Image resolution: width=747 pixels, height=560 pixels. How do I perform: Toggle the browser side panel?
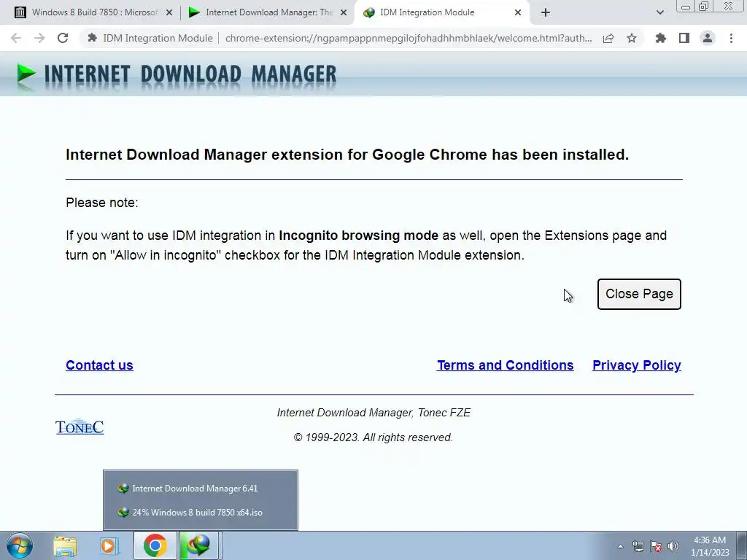coord(684,38)
